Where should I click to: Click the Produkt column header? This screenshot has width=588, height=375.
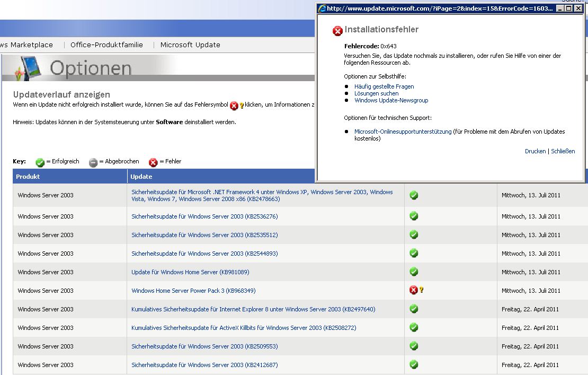[70, 177]
